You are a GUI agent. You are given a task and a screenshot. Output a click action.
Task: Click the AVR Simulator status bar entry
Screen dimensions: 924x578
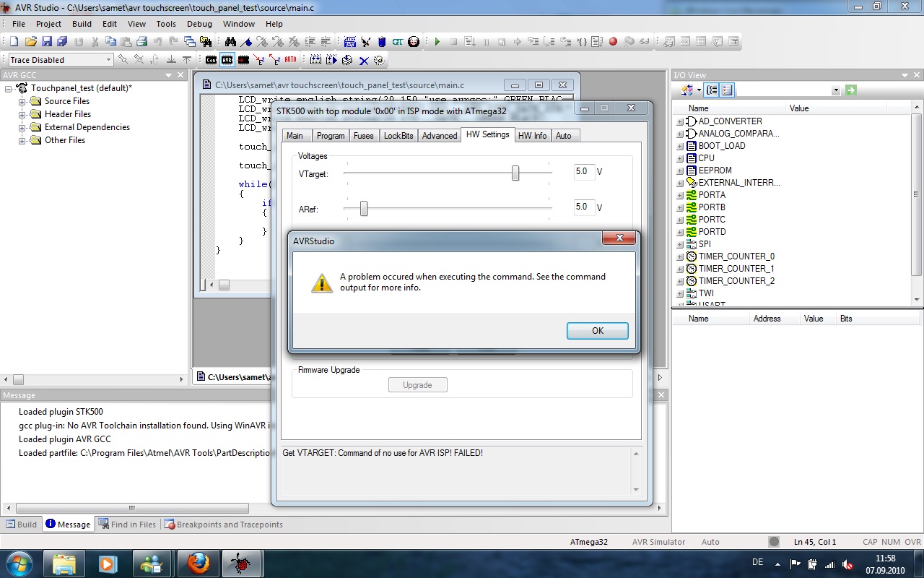(658, 542)
